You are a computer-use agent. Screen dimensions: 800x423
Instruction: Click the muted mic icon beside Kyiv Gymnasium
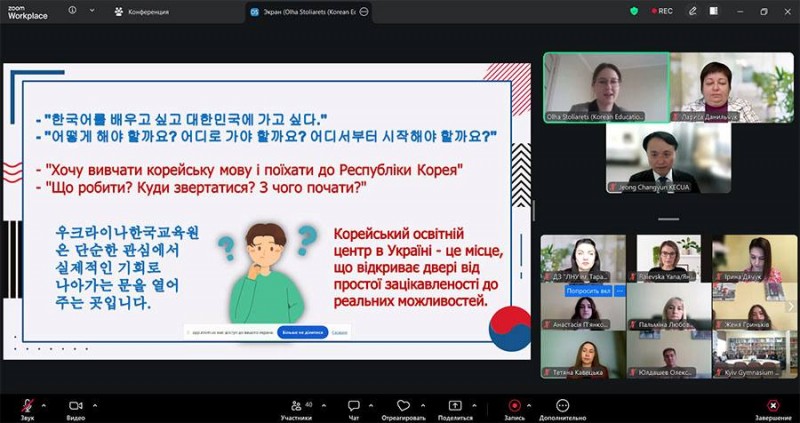point(718,372)
